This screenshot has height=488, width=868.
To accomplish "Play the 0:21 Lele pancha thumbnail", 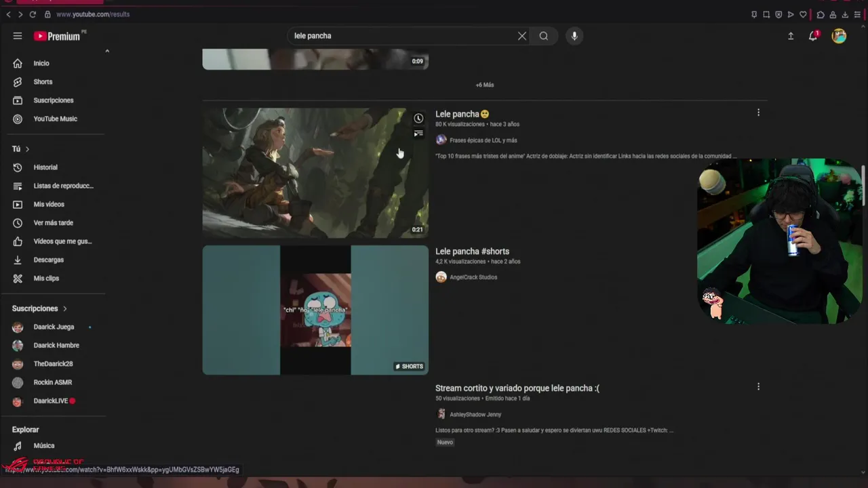I will pyautogui.click(x=315, y=173).
